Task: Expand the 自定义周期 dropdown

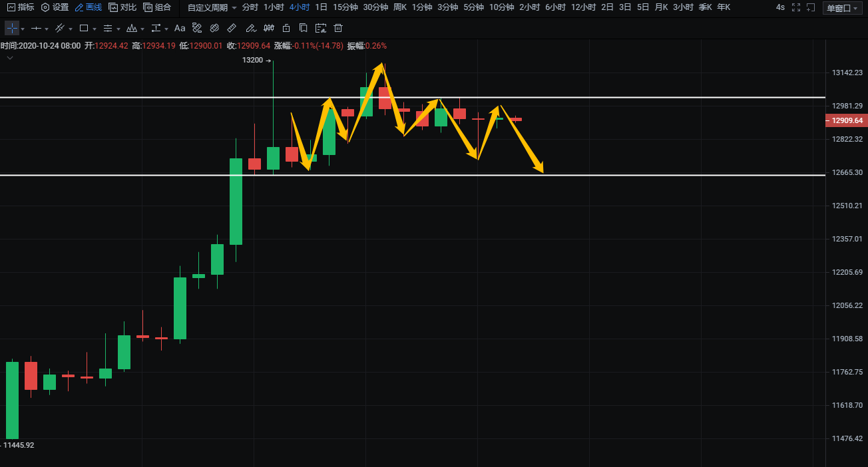Action: click(212, 7)
